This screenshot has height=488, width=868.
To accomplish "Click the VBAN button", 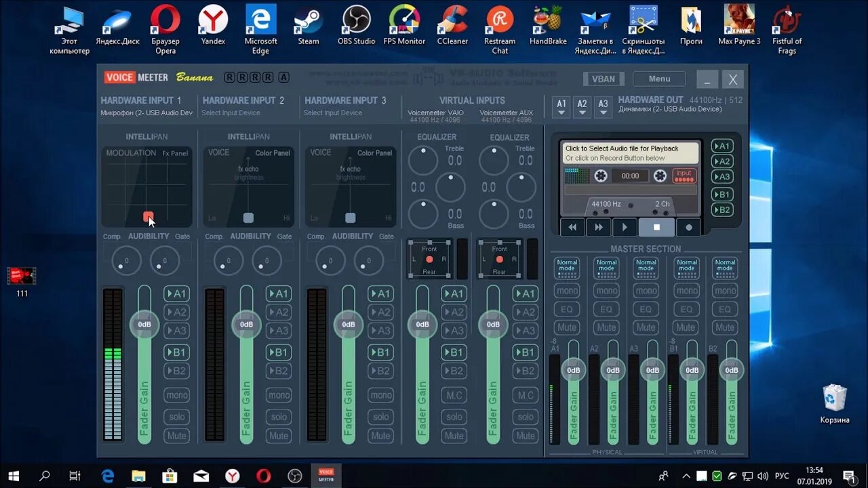I will coord(603,79).
